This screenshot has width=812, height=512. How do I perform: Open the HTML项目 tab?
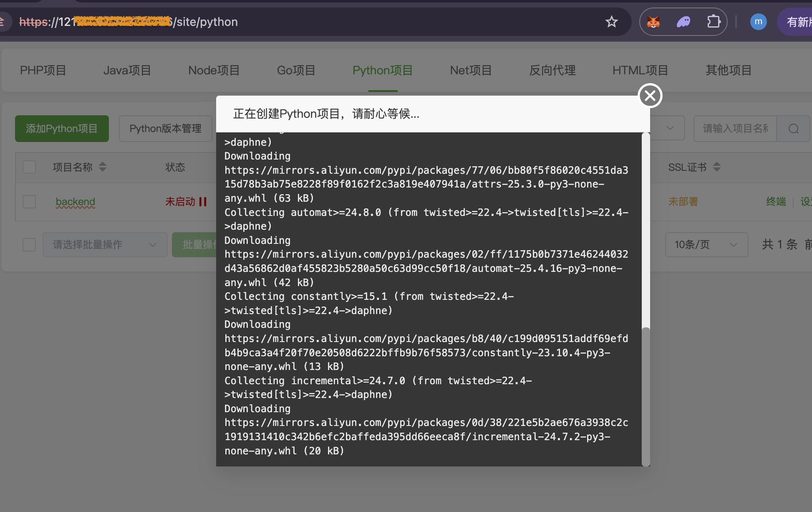point(641,70)
